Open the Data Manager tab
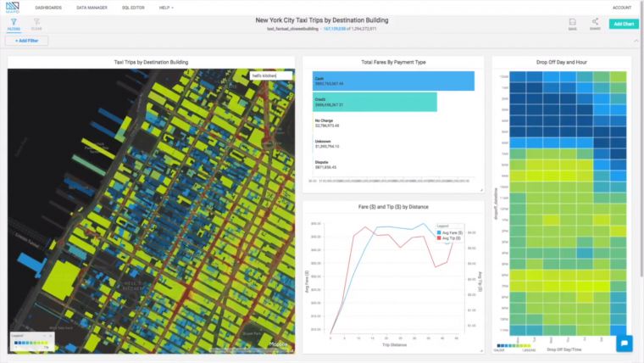 (x=92, y=8)
